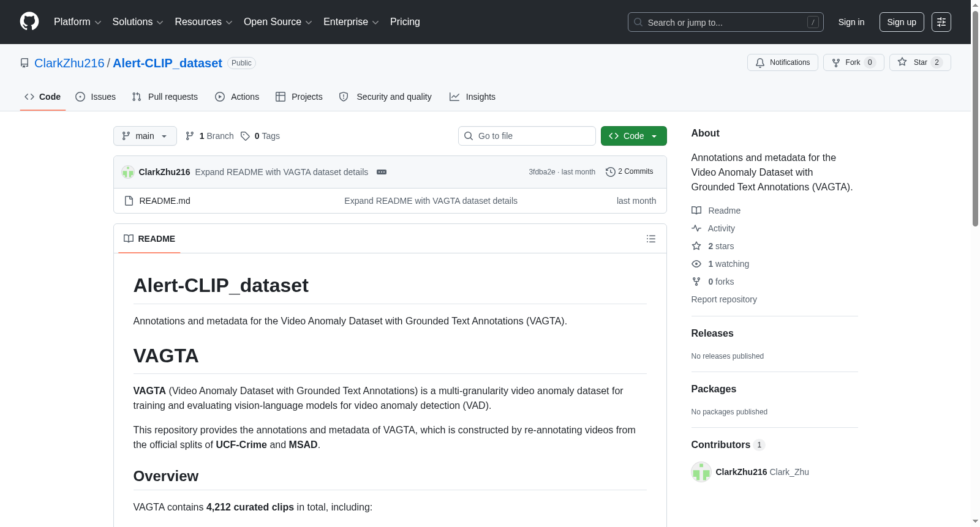Click the README book icon in tab
The image size is (980, 527).
[129, 239]
